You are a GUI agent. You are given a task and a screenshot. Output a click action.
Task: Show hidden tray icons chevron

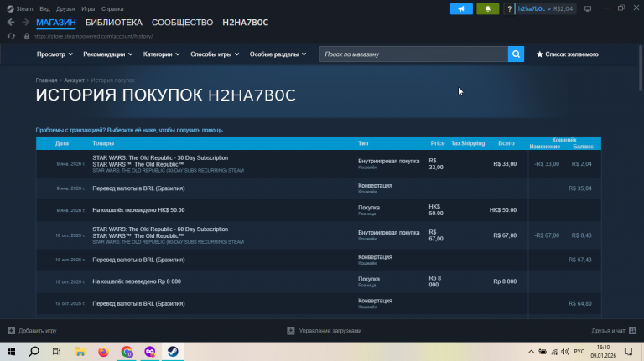point(531,352)
